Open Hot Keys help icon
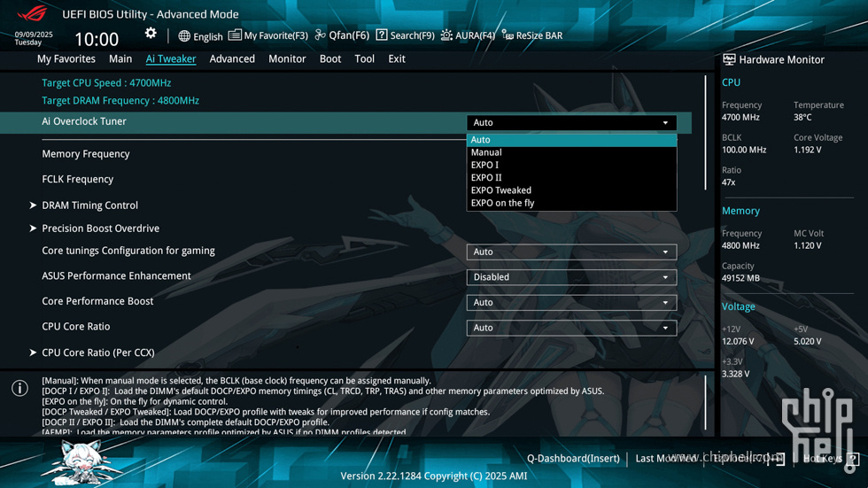The height and width of the screenshot is (488, 868). click(x=852, y=459)
